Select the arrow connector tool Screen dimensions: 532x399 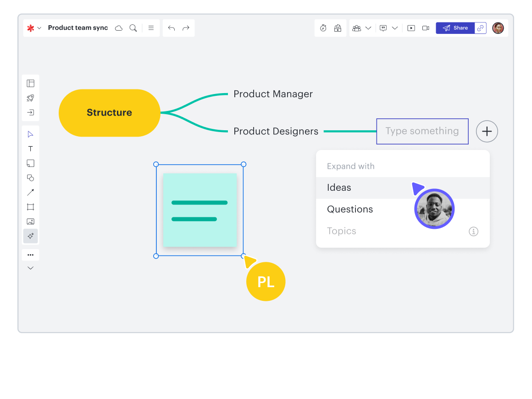pyautogui.click(x=30, y=192)
